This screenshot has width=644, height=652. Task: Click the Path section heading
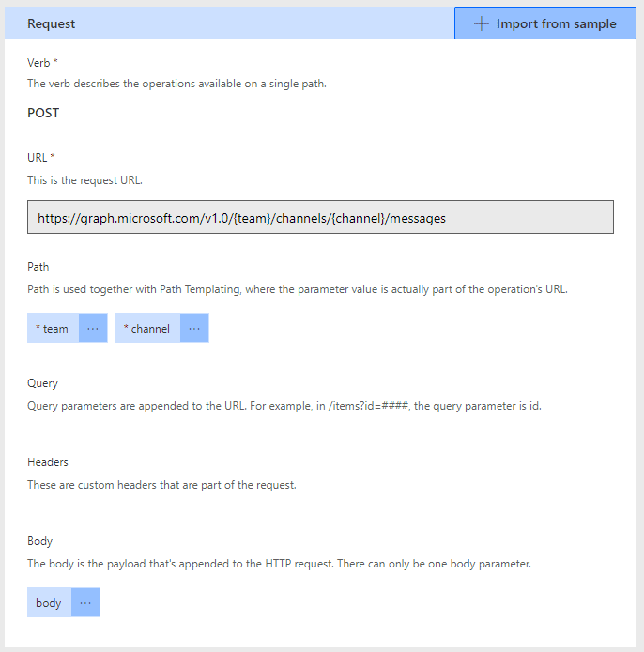38,267
